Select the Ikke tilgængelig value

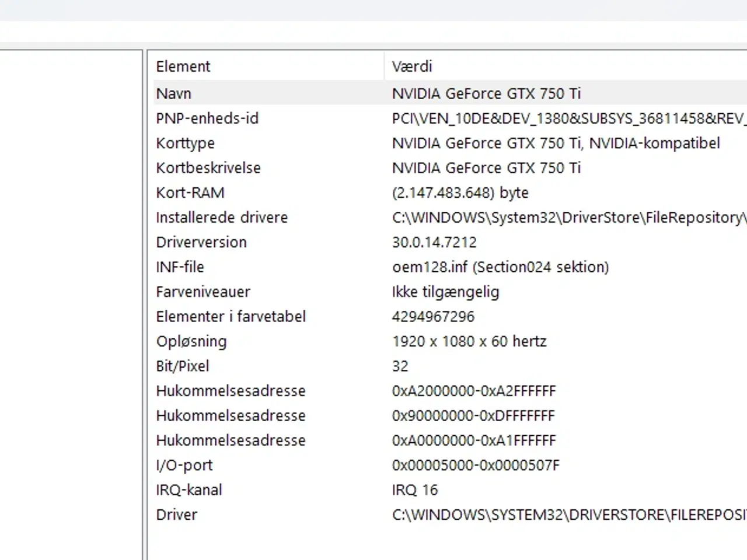(x=445, y=292)
